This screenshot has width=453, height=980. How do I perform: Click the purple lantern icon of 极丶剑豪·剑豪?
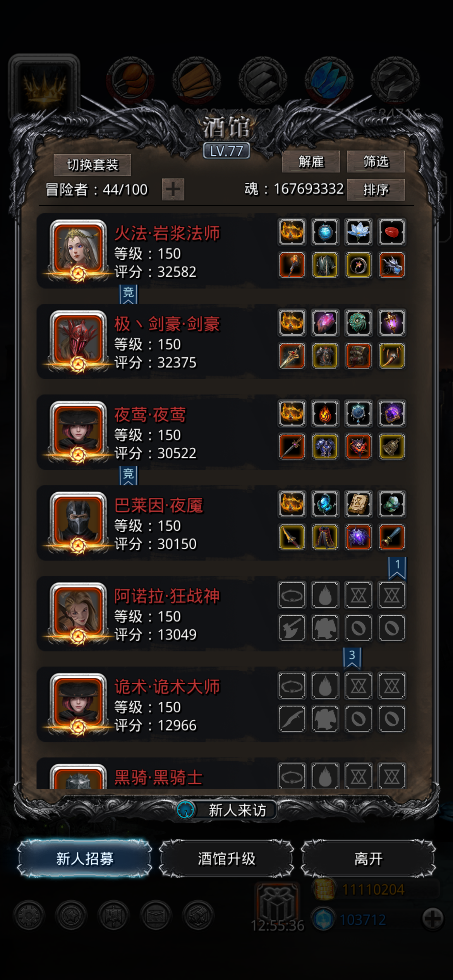[391, 323]
